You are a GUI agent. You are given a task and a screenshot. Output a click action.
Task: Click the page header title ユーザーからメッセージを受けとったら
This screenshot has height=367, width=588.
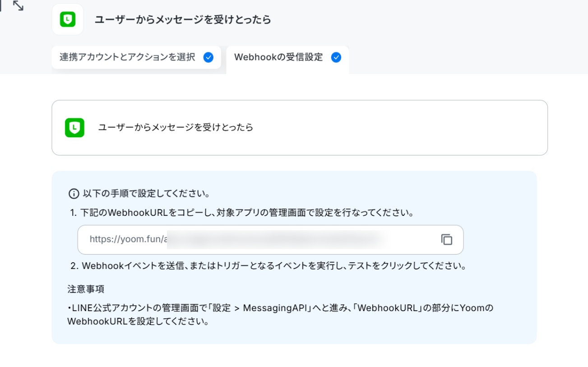(183, 19)
